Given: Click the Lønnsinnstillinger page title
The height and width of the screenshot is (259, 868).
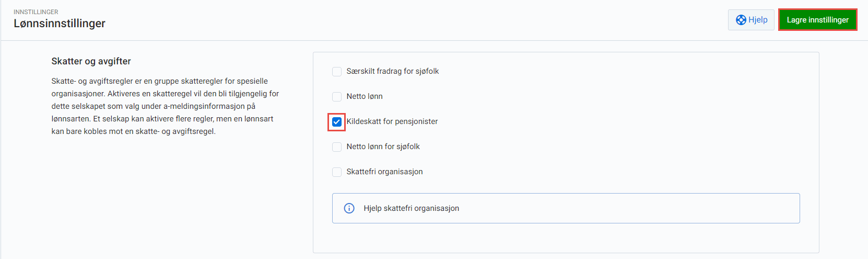Looking at the screenshot, I should (x=60, y=24).
